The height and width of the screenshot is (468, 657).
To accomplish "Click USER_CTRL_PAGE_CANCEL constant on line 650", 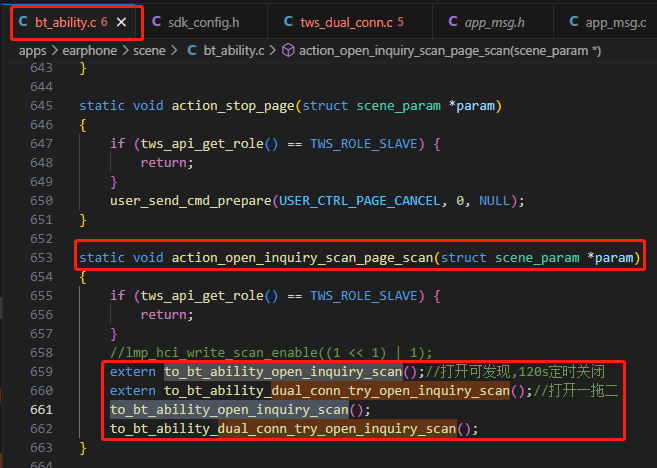I will coord(360,201).
